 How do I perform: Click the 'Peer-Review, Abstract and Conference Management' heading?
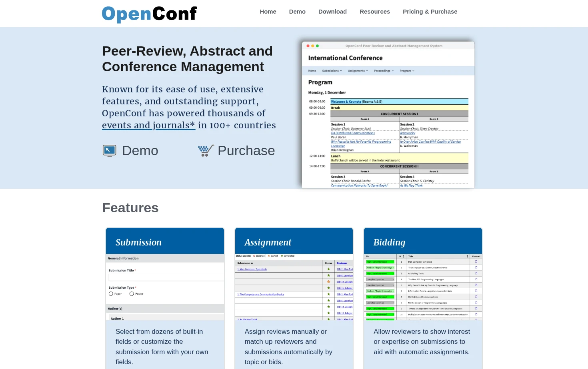click(x=187, y=59)
